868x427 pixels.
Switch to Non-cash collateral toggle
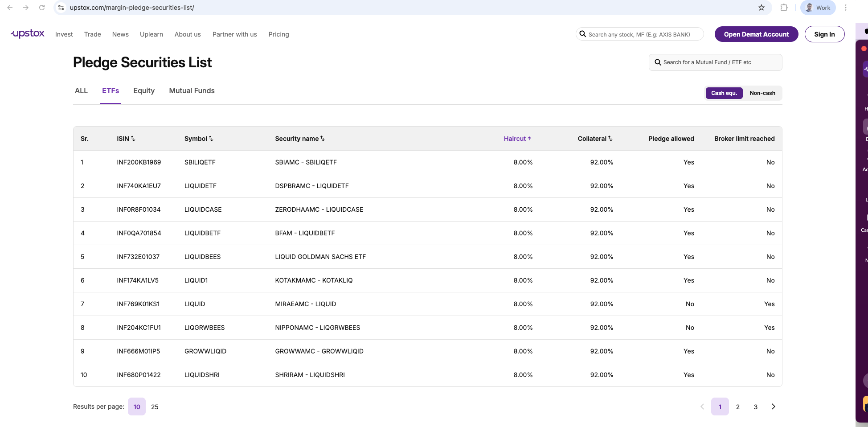pos(762,93)
